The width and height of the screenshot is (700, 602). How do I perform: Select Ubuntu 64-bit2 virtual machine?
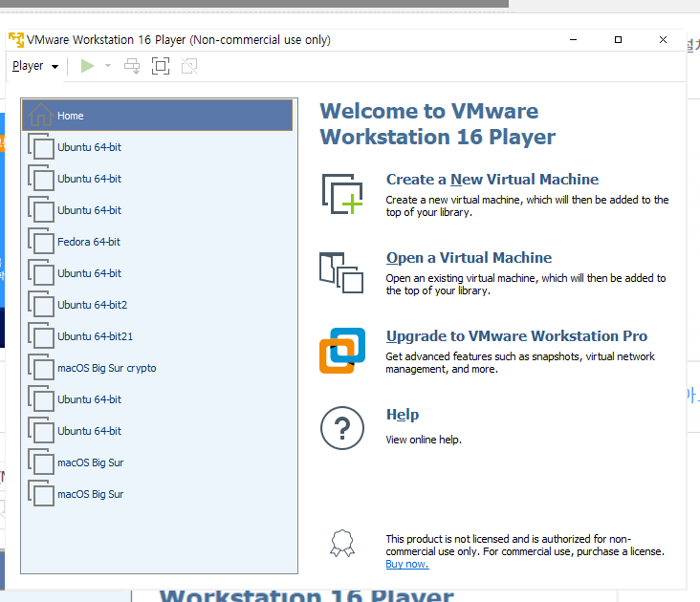point(157,305)
